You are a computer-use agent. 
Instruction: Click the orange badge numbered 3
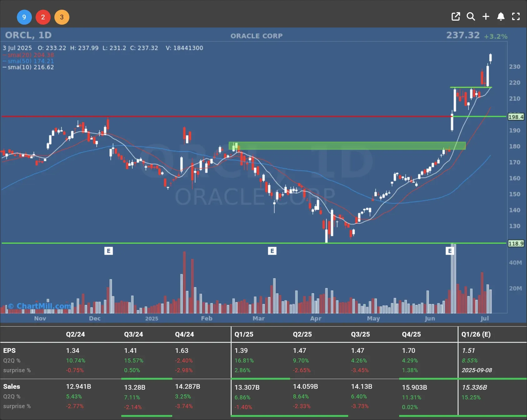(62, 17)
